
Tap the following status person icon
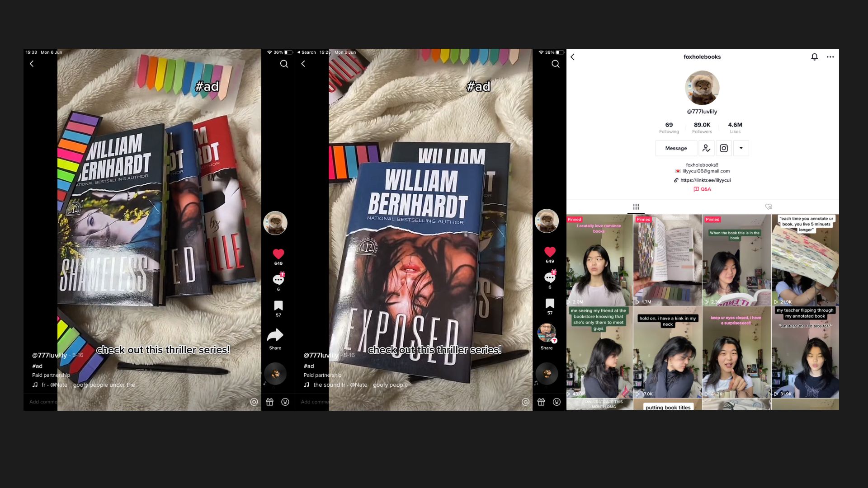706,148
